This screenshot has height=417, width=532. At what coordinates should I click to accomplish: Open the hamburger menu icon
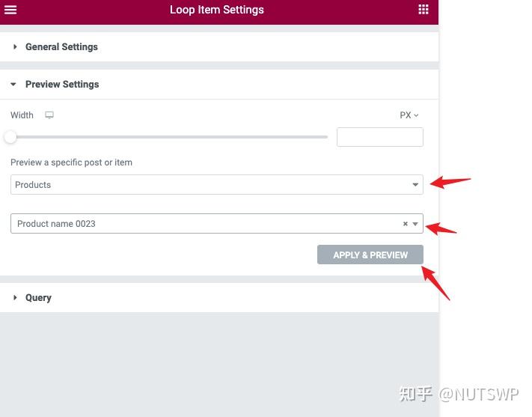click(x=10, y=10)
